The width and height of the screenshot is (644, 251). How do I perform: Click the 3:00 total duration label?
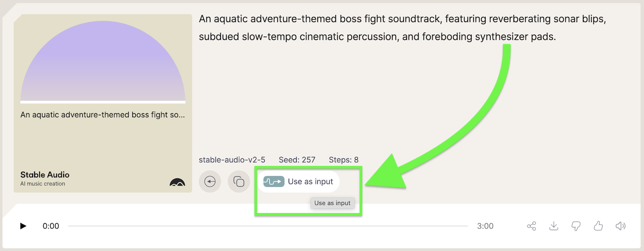pos(485,226)
